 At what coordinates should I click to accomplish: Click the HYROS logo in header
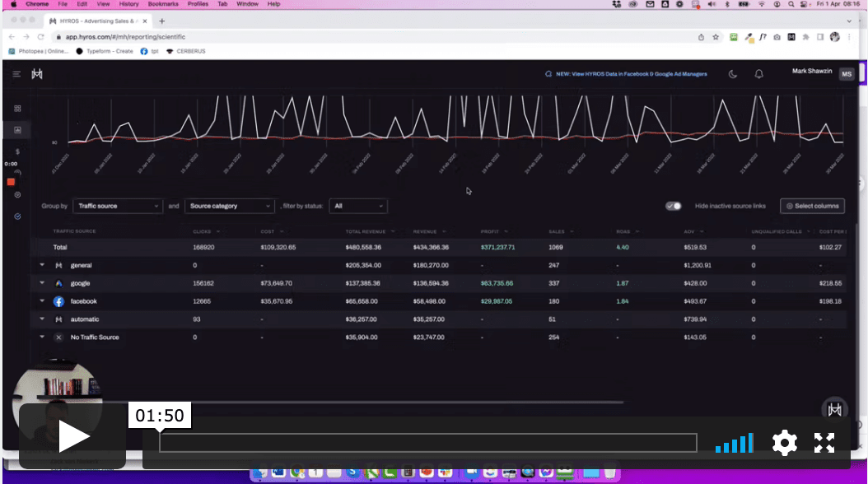[37, 74]
